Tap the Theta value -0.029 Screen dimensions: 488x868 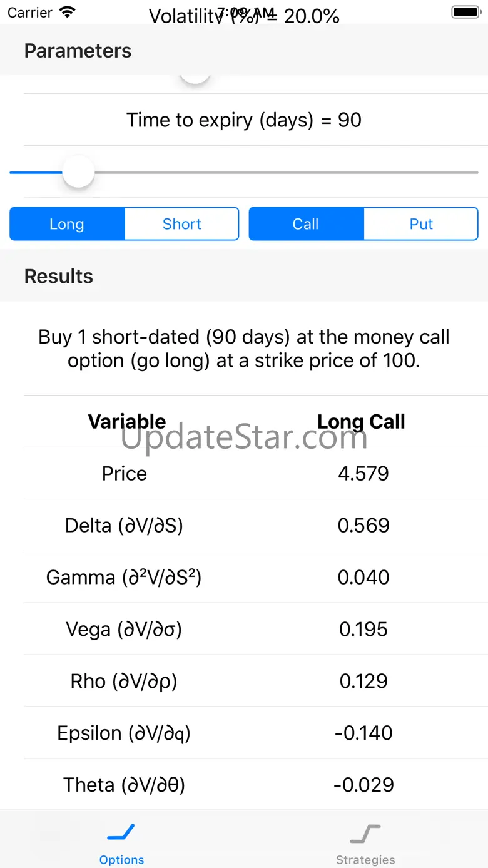tap(363, 785)
